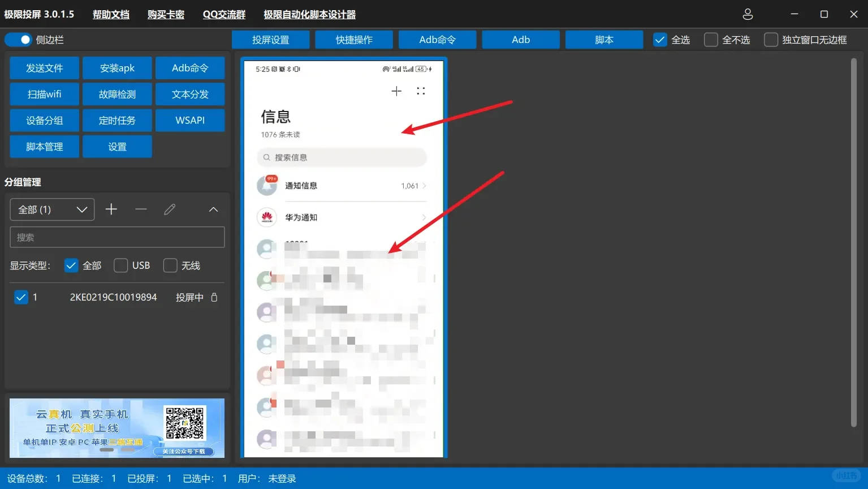Add a new device group with plus icon
868x489 pixels.
click(111, 209)
